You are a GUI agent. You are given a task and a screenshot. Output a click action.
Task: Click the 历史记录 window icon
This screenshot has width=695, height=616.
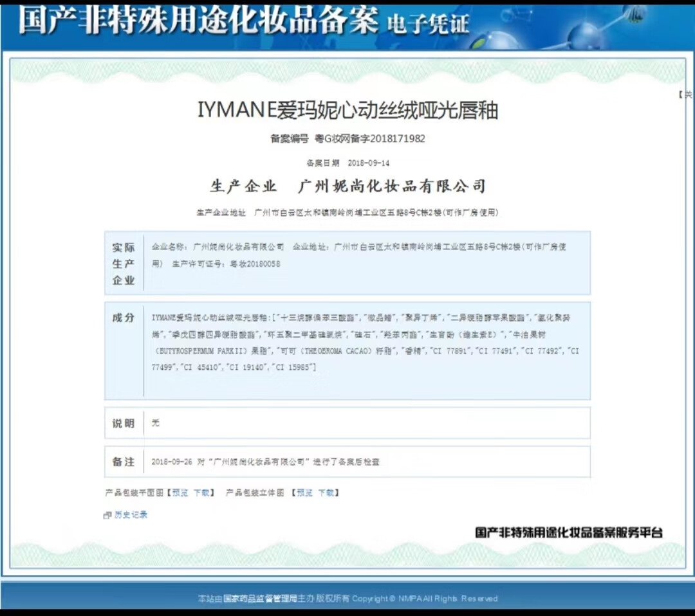[107, 515]
